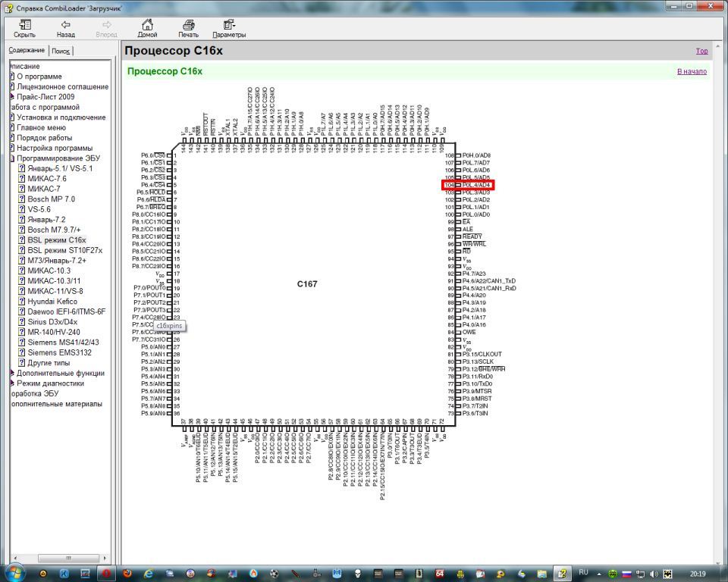Click the В начало link
728x582 pixels.
pyautogui.click(x=692, y=71)
